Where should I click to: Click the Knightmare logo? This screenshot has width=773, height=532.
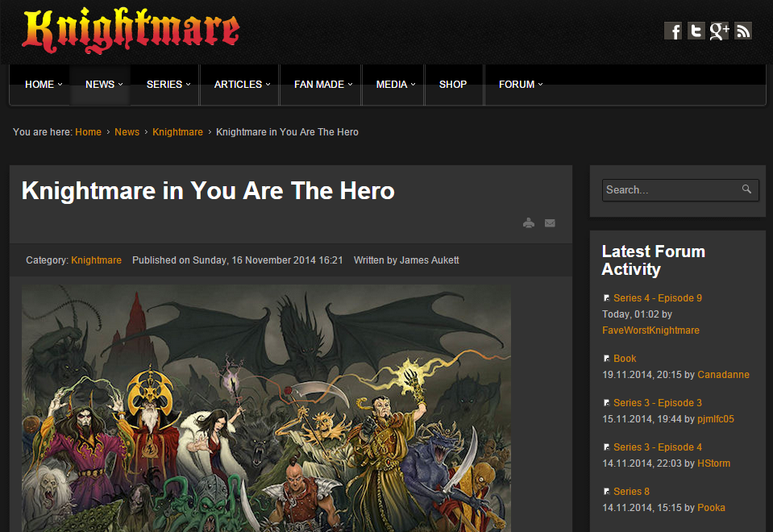pos(131,31)
